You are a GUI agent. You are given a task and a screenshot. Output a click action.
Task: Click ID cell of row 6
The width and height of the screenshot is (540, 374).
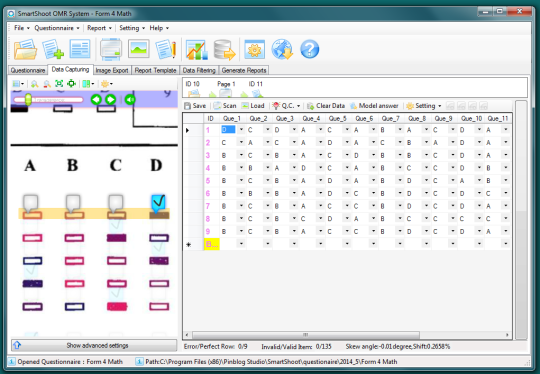pos(212,193)
